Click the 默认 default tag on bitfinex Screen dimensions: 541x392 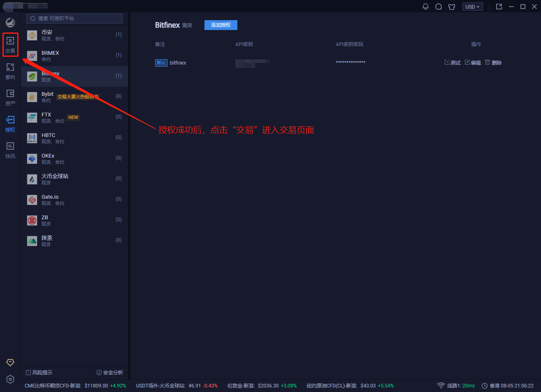click(161, 63)
